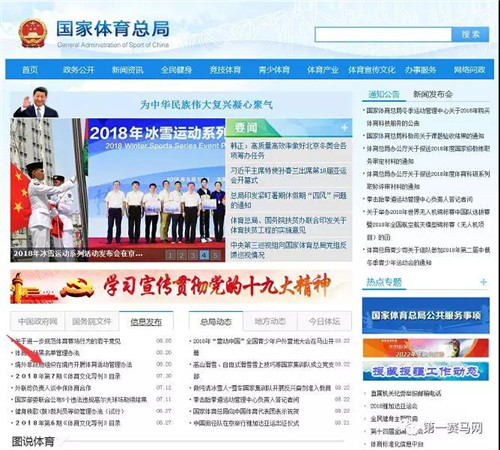Open the 体育产业 navigation item
The image size is (500, 450).
323,70
